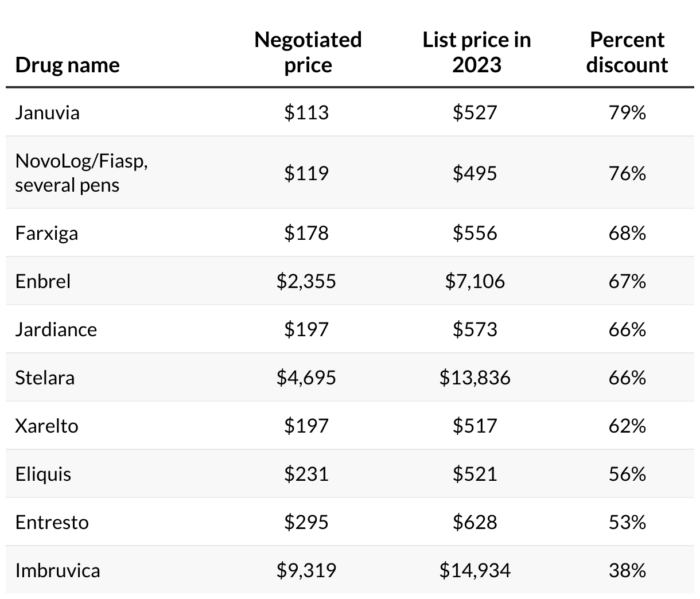Image resolution: width=700 pixels, height=599 pixels.
Task: Select Imbruvica's $9,319 negotiated price
Action: (x=306, y=570)
